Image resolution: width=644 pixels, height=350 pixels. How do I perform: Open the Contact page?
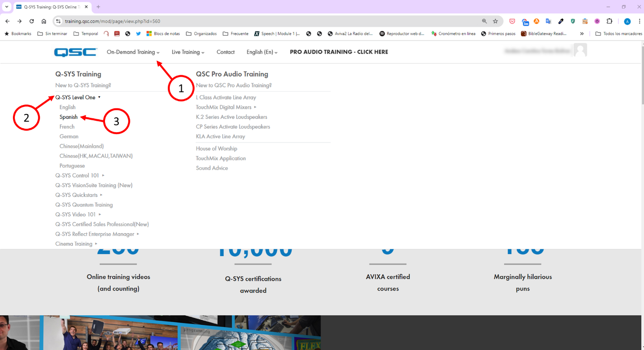(226, 52)
